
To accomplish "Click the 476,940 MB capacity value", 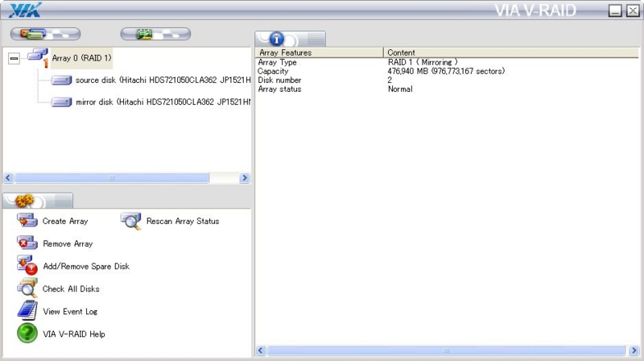I will [x=446, y=71].
